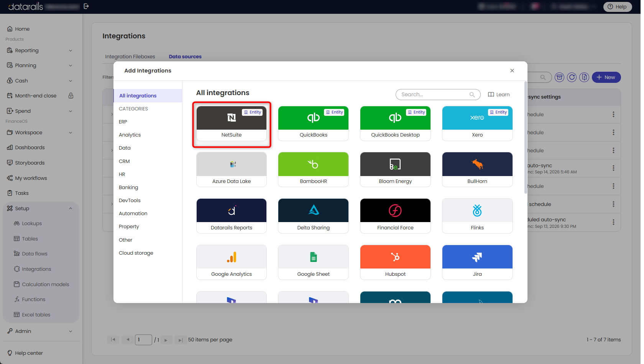Open Help center in the sidebar
This screenshot has width=644, height=364.
tap(25, 353)
